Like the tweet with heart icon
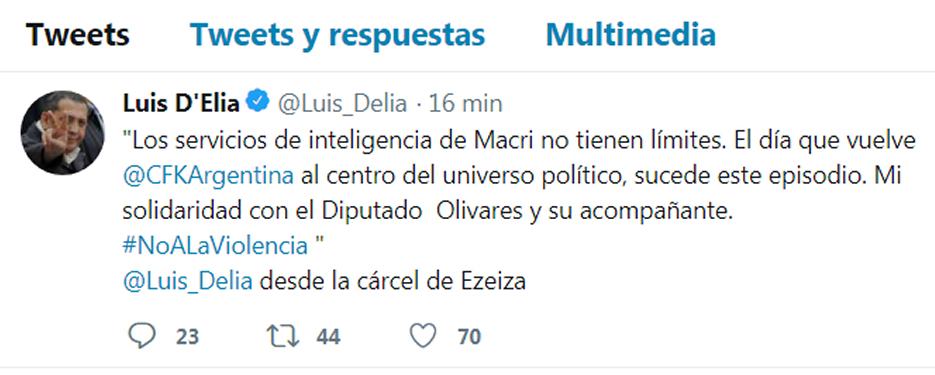The image size is (935, 375). 423,337
